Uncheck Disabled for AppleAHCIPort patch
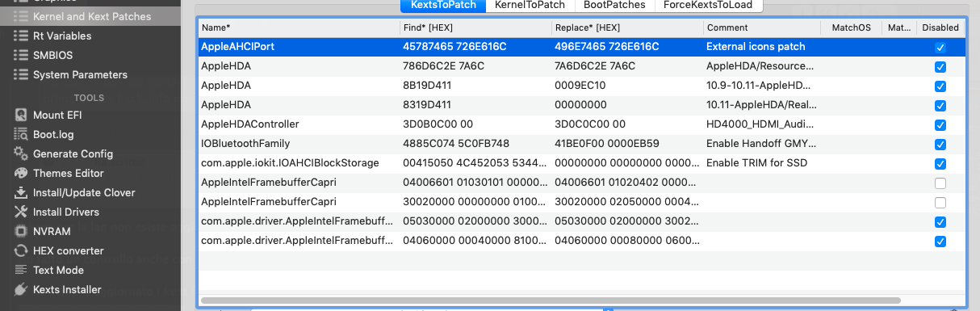Viewport: 980px width, 311px height. (940, 48)
